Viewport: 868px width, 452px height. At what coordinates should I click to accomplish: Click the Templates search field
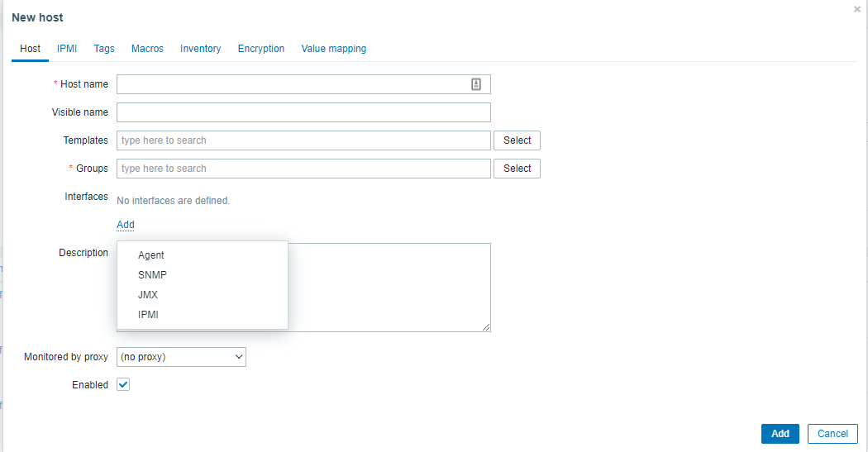[x=303, y=140]
